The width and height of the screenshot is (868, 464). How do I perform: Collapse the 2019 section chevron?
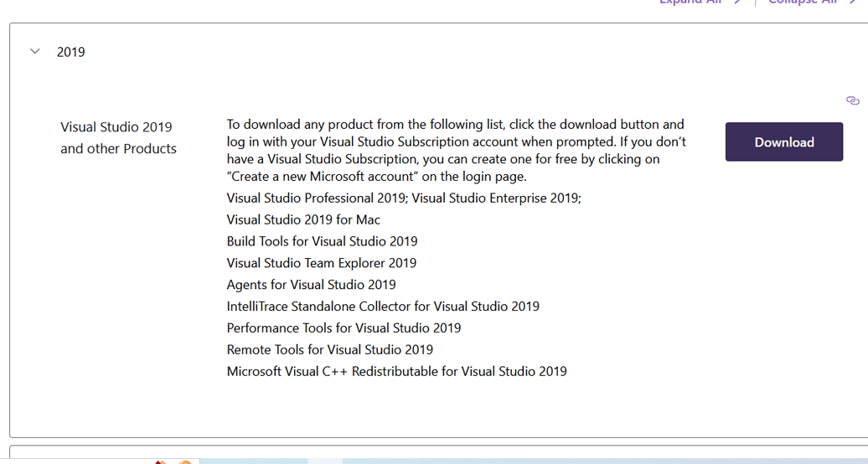(35, 52)
